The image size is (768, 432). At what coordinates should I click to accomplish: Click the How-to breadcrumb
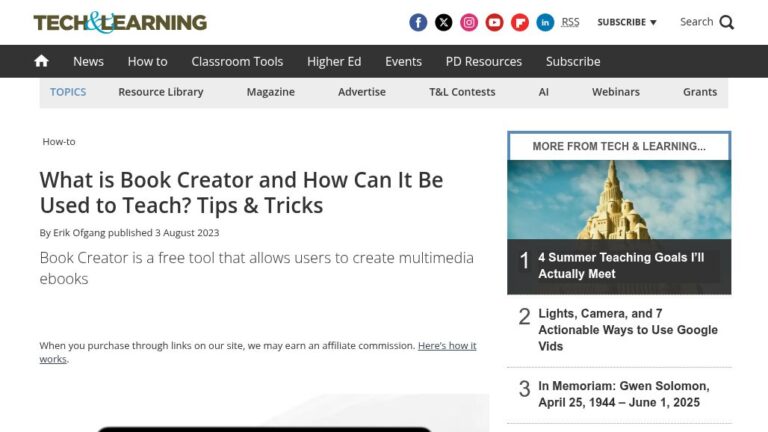coord(59,142)
